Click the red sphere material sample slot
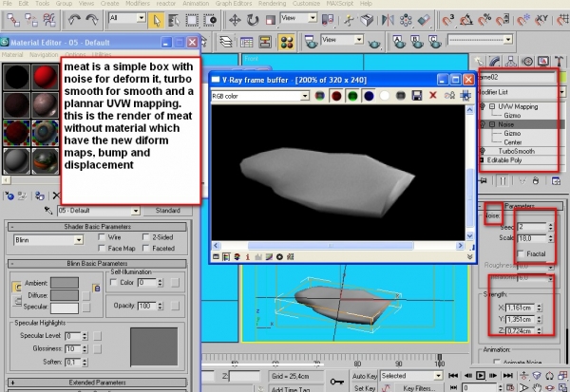Image resolution: width=570 pixels, height=392 pixels. [x=45, y=77]
